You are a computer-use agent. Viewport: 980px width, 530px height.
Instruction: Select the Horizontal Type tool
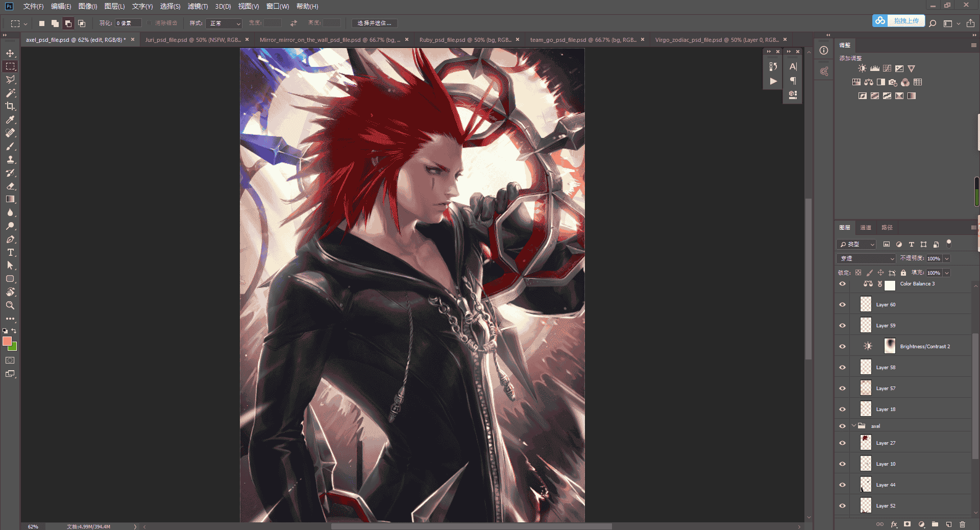10,252
